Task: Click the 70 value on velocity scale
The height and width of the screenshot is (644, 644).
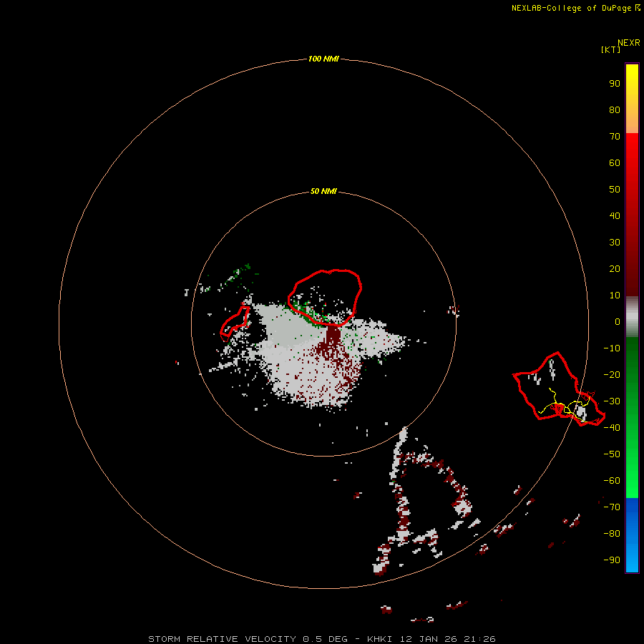Action: click(615, 137)
